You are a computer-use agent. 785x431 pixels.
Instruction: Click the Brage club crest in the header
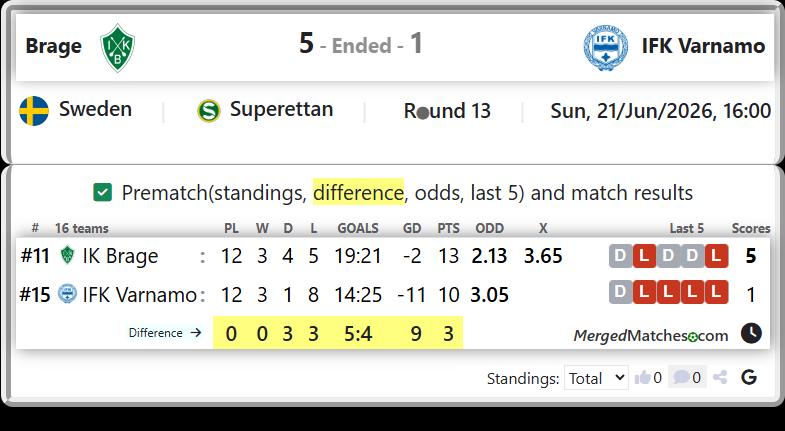pos(117,48)
